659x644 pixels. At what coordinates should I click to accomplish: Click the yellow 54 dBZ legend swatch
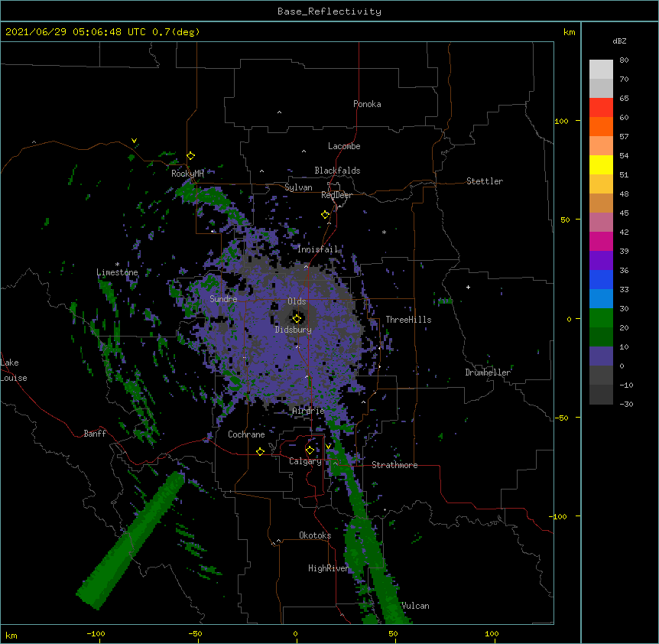click(601, 164)
